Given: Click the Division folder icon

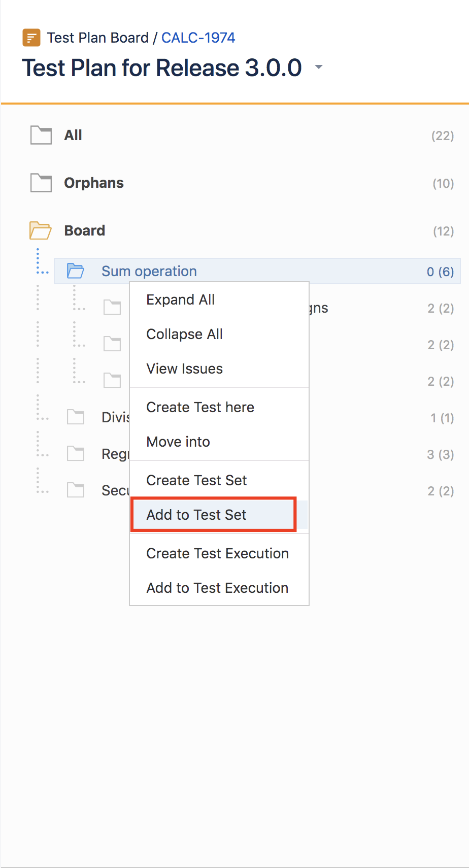Looking at the screenshot, I should point(76,417).
